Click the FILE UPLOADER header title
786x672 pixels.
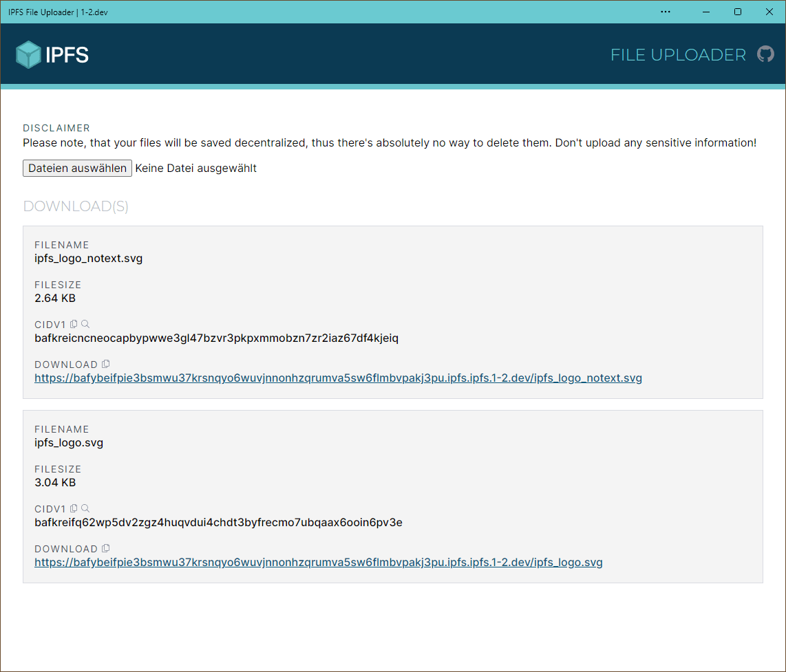tap(678, 54)
